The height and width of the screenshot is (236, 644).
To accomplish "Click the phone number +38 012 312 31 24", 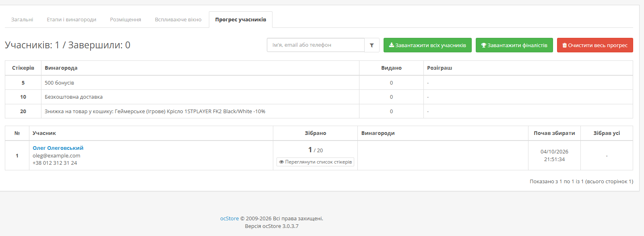I will [55, 163].
